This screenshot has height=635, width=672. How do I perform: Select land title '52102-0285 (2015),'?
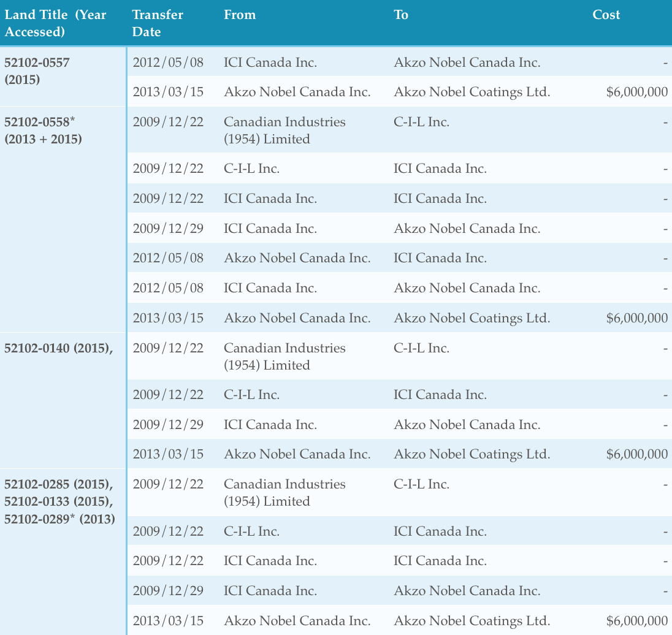[59, 484]
